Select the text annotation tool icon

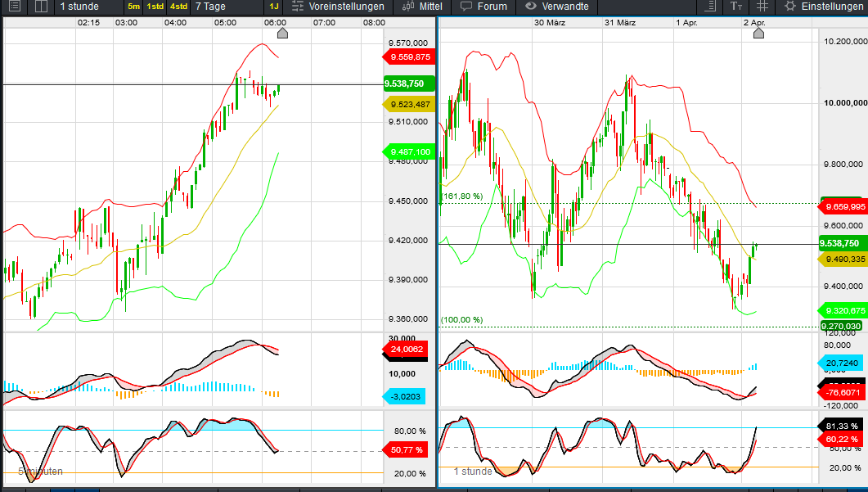[x=735, y=6]
